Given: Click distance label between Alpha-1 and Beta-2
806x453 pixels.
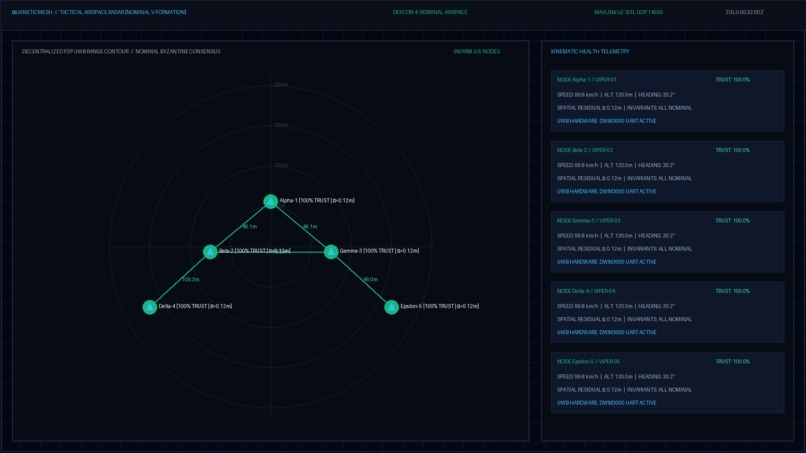Looking at the screenshot, I should 249,227.
